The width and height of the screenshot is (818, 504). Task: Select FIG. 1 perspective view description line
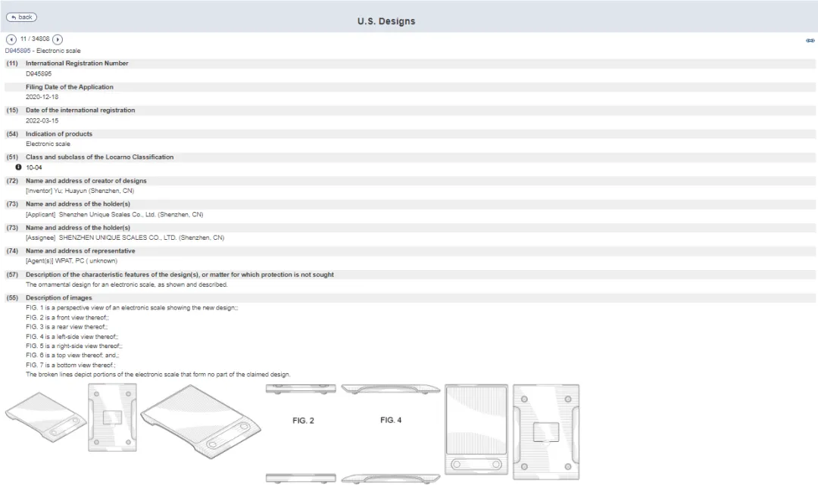point(132,308)
